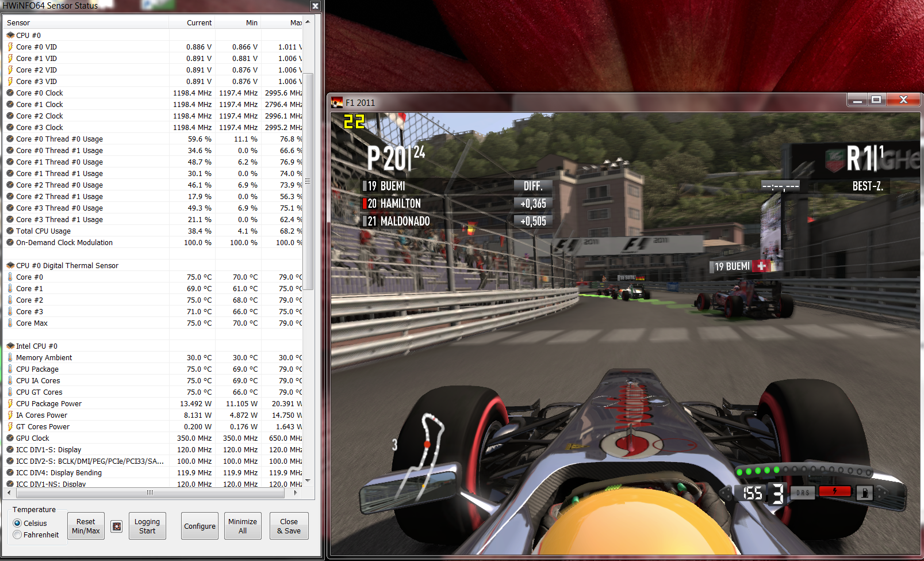Click the Sensor column header

point(86,23)
